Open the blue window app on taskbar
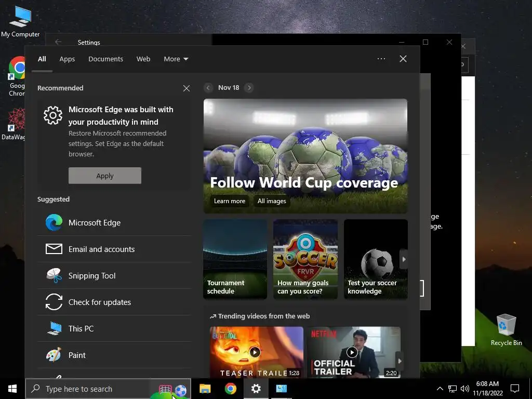532x399 pixels. [x=281, y=389]
